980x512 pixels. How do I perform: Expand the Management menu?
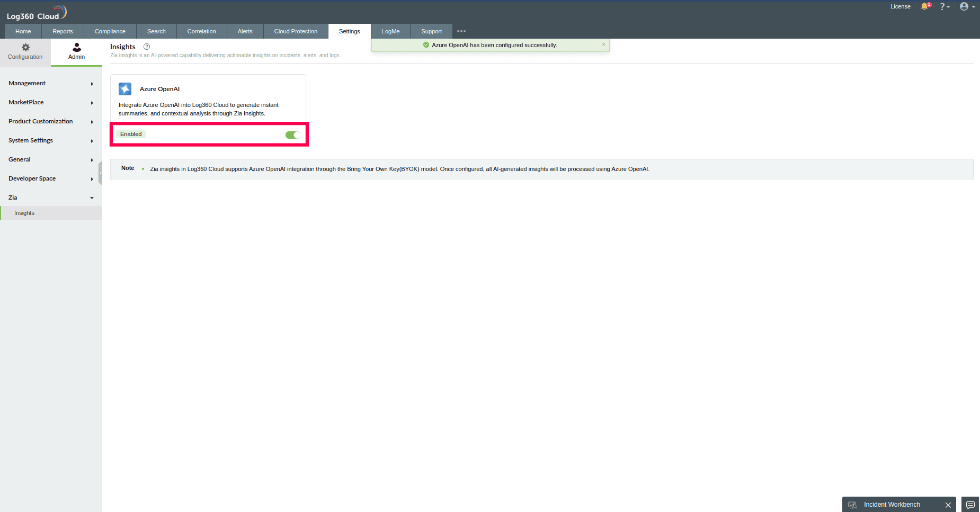click(x=51, y=83)
